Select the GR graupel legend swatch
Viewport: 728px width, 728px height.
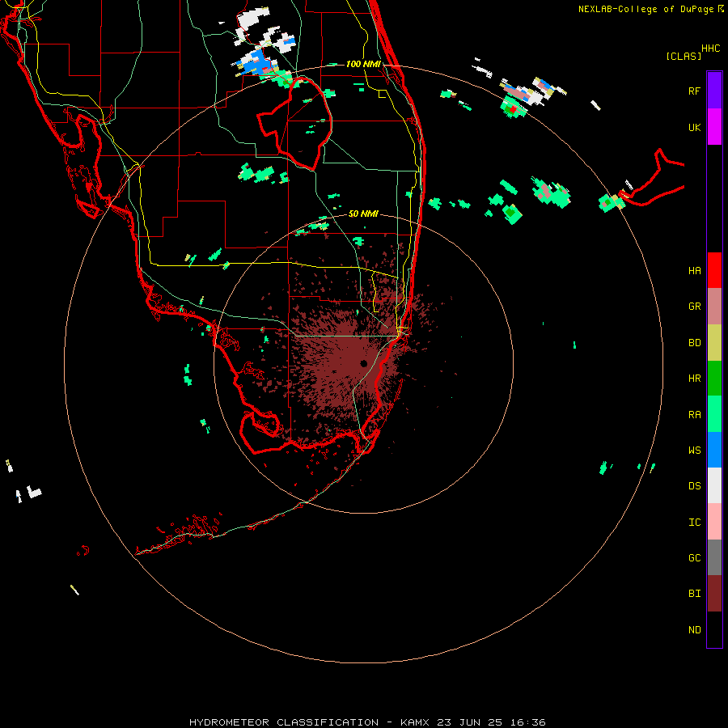(714, 307)
